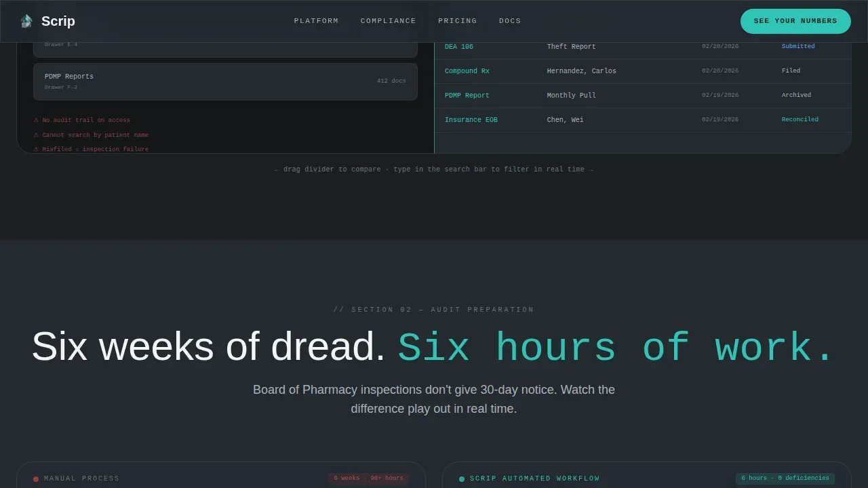Open the Pricing page link
Image resolution: width=868 pixels, height=488 pixels.
pos(458,21)
